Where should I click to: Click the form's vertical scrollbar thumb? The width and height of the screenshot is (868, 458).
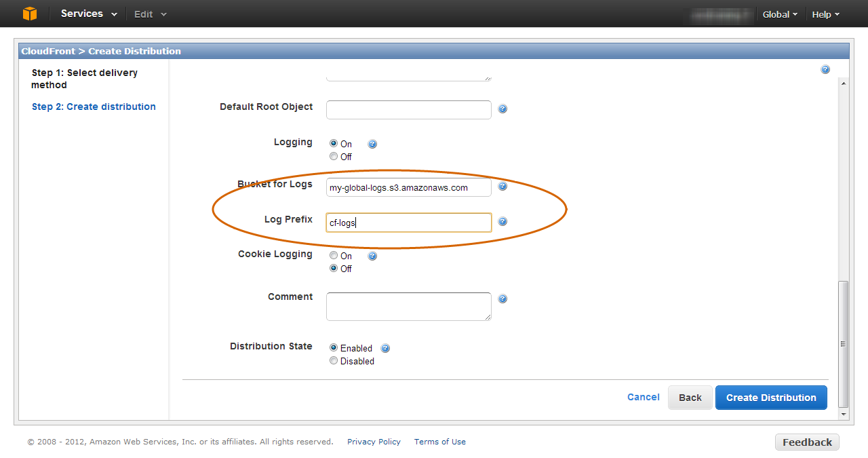coord(844,343)
